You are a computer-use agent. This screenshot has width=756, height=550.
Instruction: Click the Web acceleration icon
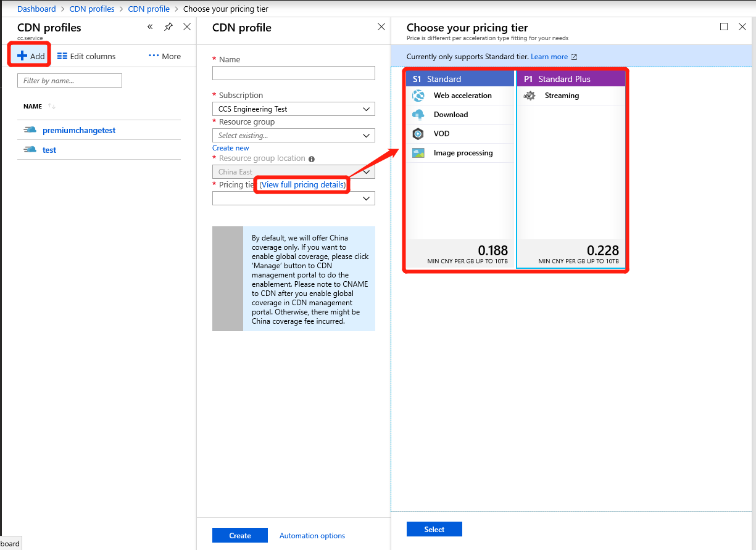[x=418, y=96]
